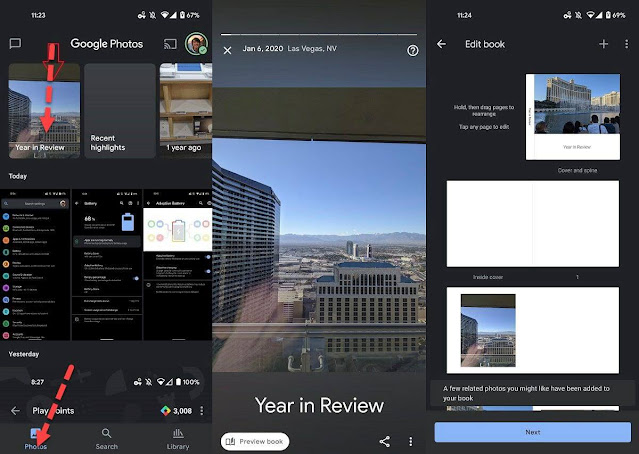Select the book page with the building photo
Image resolution: width=639 pixels, height=454 pixels.
(x=533, y=330)
